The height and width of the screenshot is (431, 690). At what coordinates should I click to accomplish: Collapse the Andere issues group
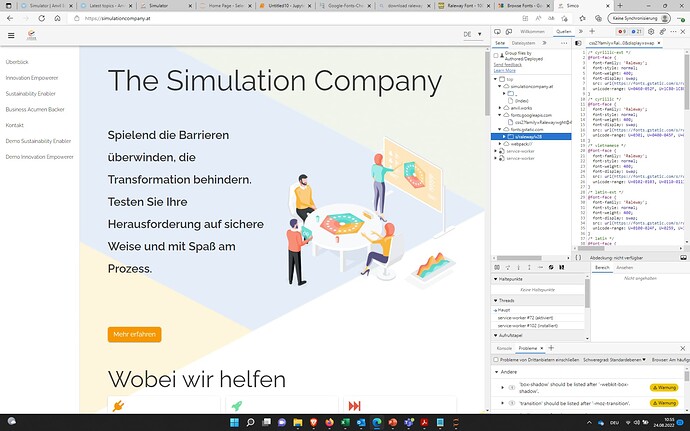(497, 372)
